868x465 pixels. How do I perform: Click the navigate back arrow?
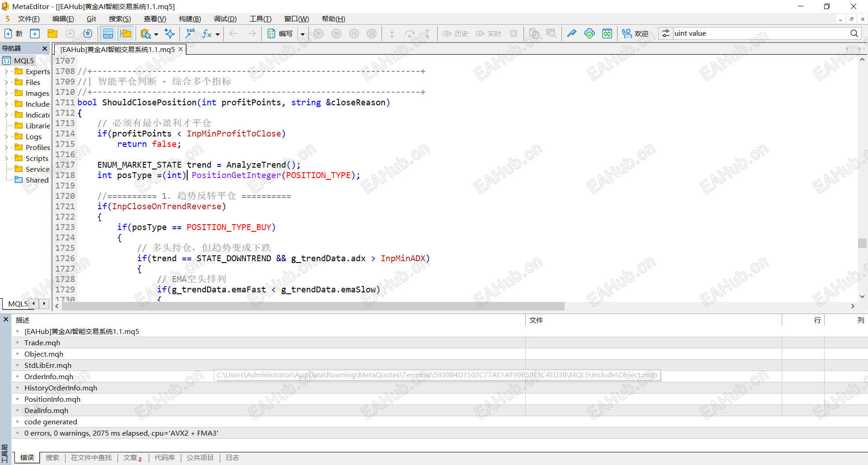coord(234,33)
